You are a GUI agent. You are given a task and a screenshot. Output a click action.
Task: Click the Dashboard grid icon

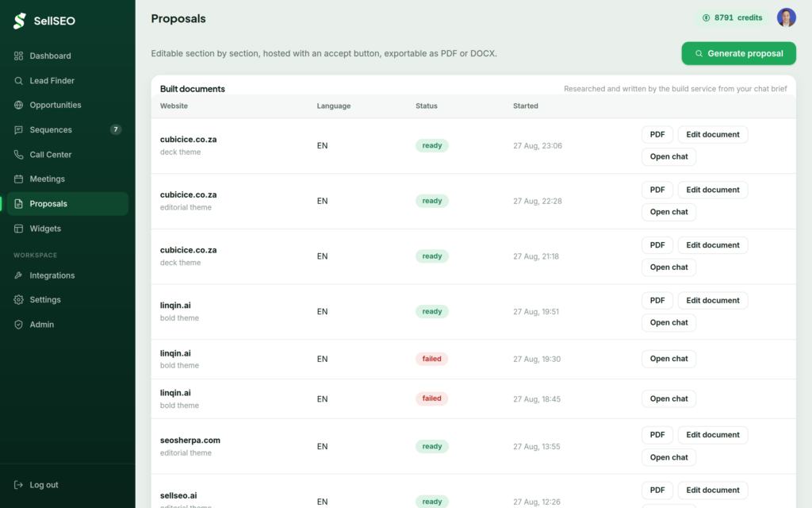[19, 56]
